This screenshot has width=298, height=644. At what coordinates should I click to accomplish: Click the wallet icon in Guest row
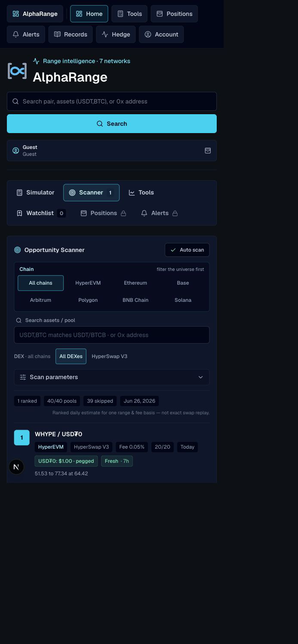pos(208,151)
